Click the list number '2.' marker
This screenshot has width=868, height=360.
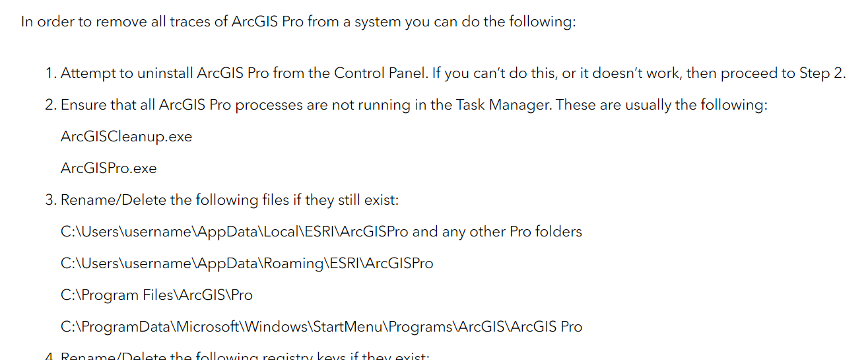coord(51,105)
